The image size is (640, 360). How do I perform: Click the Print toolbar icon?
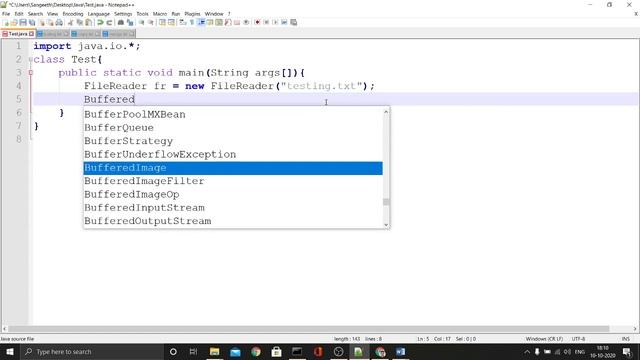(x=59, y=22)
